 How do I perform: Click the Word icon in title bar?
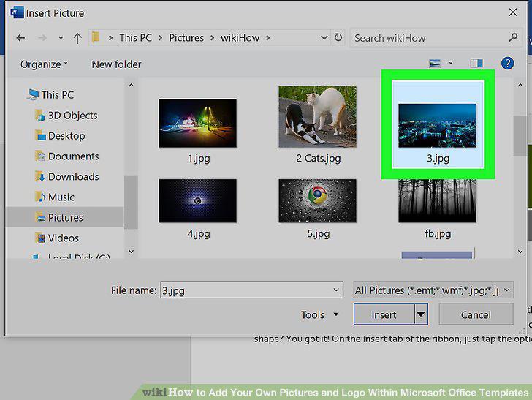(17, 12)
